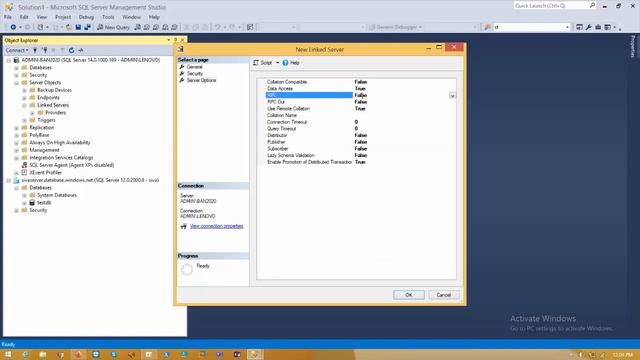
Task: Click the File Explorer taskbar icon
Action: click(x=42, y=354)
